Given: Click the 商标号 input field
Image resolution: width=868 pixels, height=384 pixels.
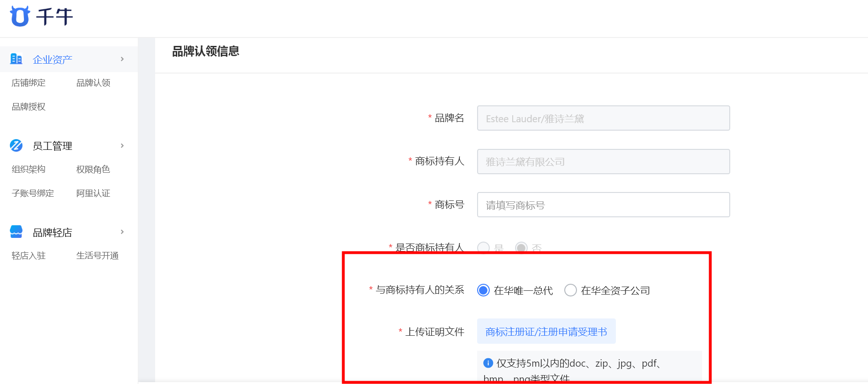Looking at the screenshot, I should [x=603, y=205].
